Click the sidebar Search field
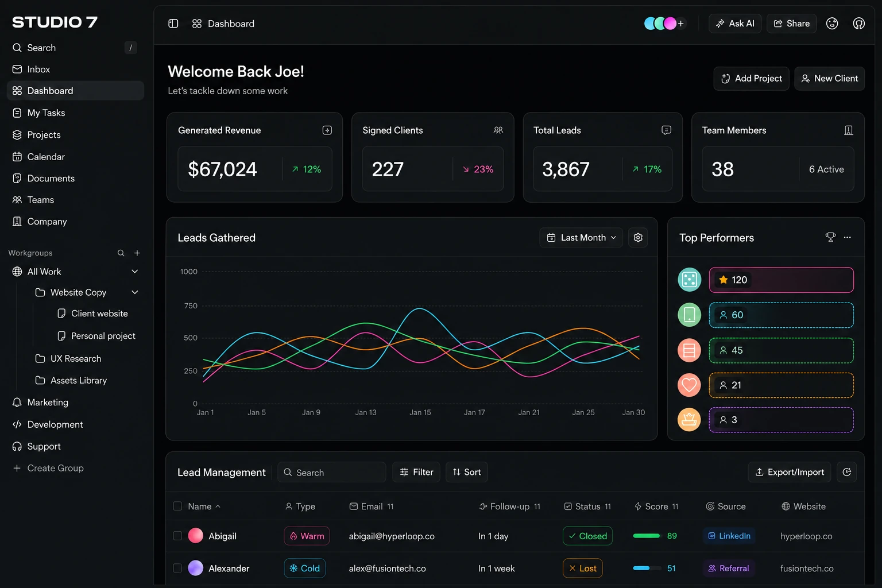The image size is (882, 588). pos(75,48)
